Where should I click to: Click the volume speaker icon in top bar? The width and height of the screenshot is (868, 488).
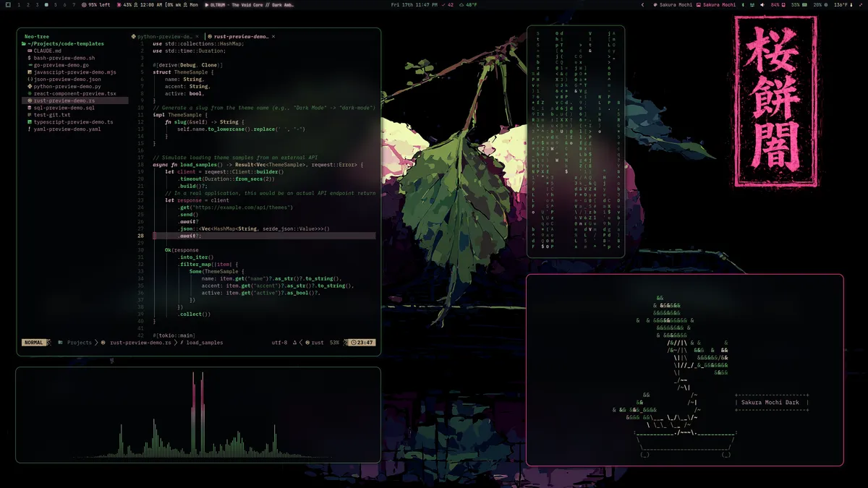(762, 5)
